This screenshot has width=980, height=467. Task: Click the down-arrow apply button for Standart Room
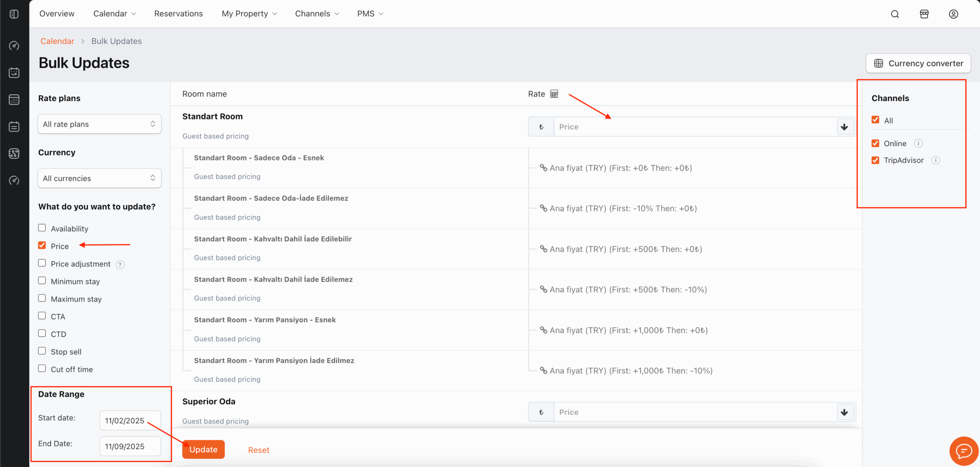tap(844, 127)
